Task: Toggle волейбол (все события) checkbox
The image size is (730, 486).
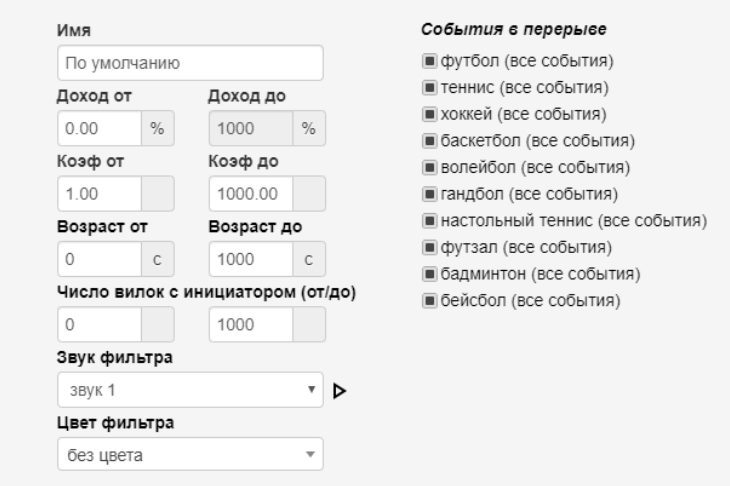Action: [429, 167]
